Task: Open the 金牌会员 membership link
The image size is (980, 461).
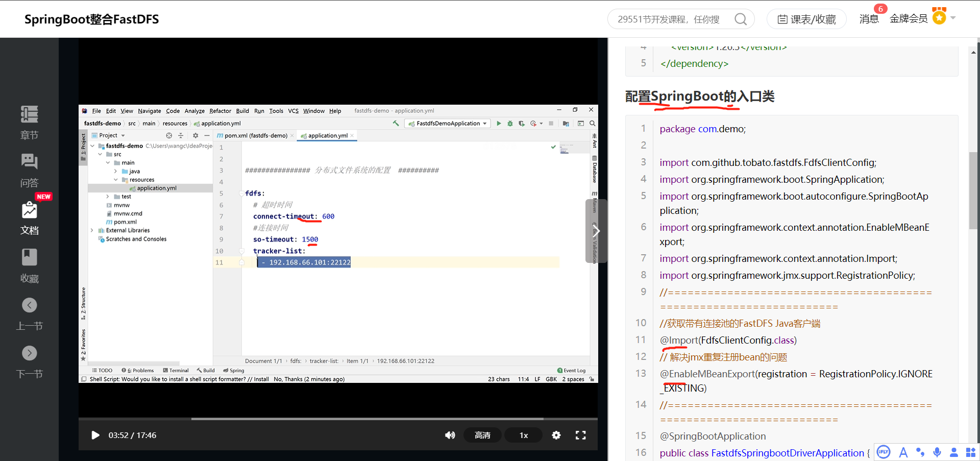Action: point(909,19)
